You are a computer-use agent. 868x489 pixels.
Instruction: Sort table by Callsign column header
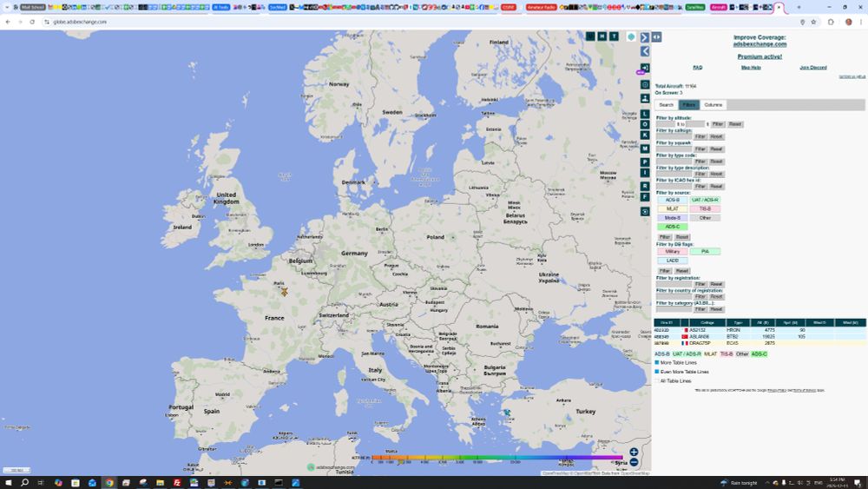[707, 323]
